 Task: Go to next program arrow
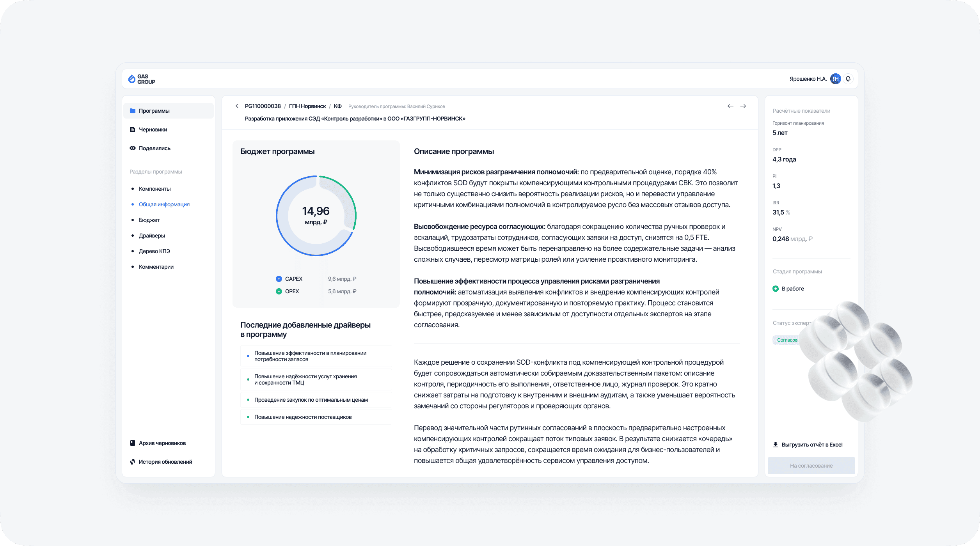743,106
